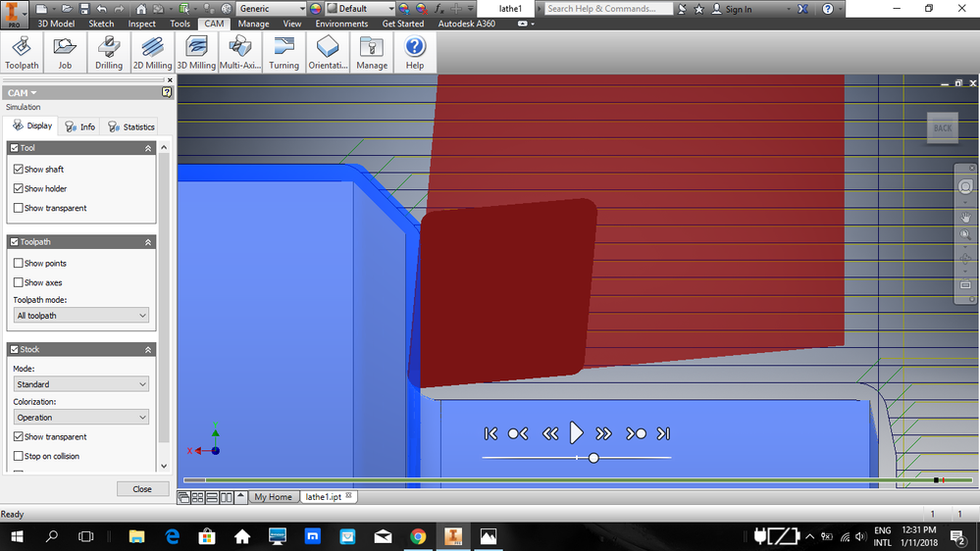This screenshot has height=551, width=980.
Task: Open the Drilling tool
Action: pos(109,52)
